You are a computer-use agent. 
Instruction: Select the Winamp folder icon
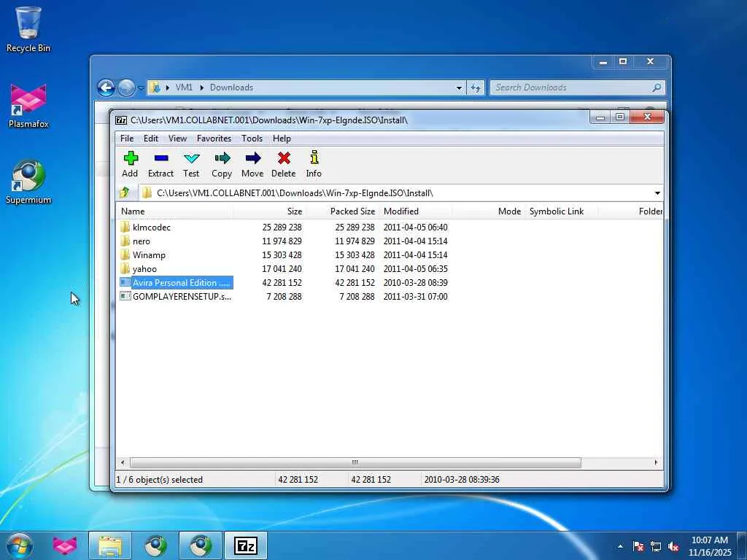coord(125,254)
